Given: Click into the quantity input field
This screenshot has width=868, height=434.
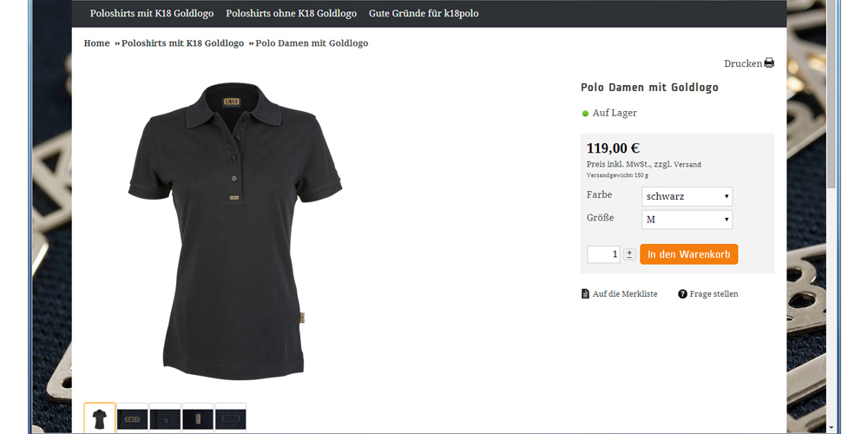Looking at the screenshot, I should point(603,254).
